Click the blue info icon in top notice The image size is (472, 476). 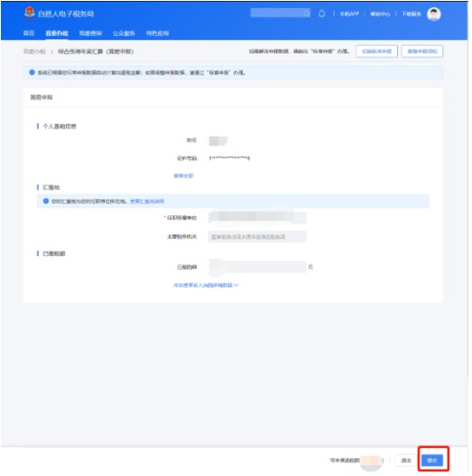[x=32, y=72]
